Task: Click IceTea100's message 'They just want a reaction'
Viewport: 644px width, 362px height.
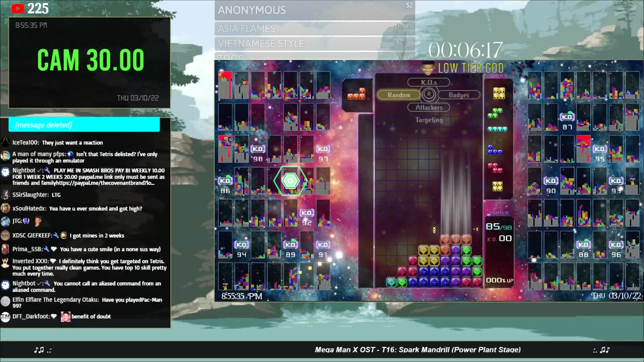Action: (72, 142)
